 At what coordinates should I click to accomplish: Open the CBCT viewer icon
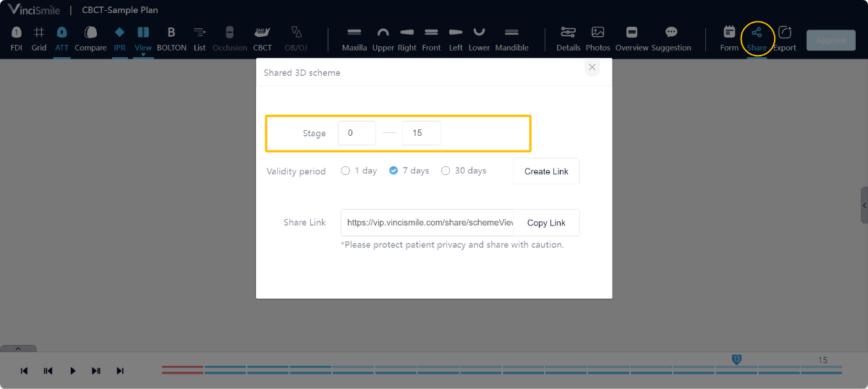(263, 33)
